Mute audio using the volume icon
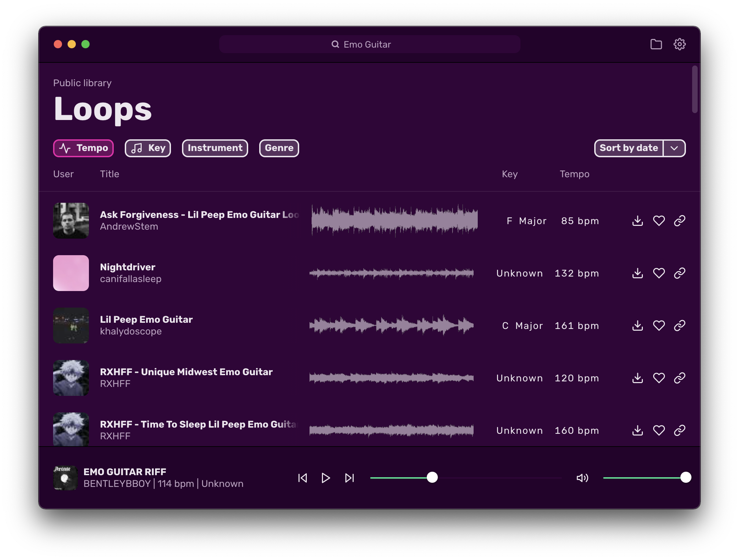Image resolution: width=739 pixels, height=560 pixels. pos(582,478)
